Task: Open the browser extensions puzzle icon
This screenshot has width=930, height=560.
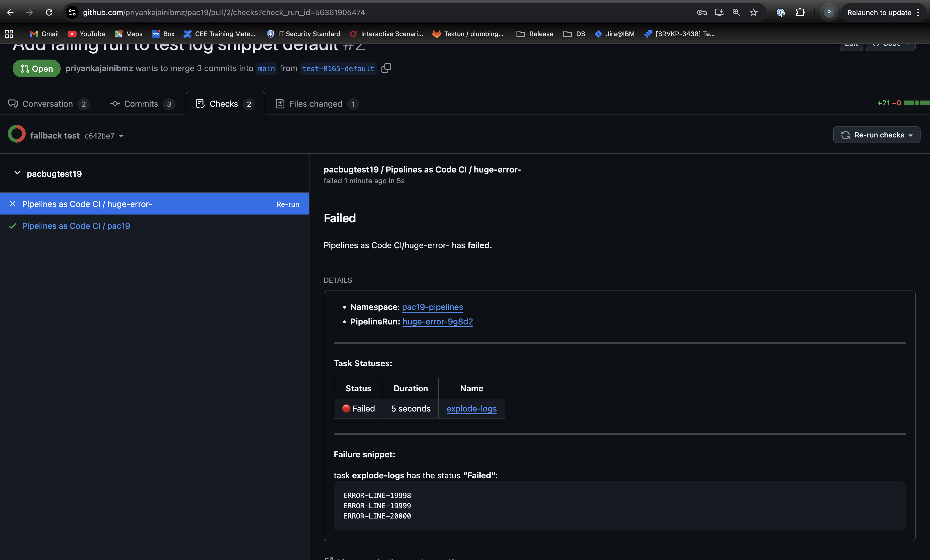Action: pyautogui.click(x=800, y=12)
